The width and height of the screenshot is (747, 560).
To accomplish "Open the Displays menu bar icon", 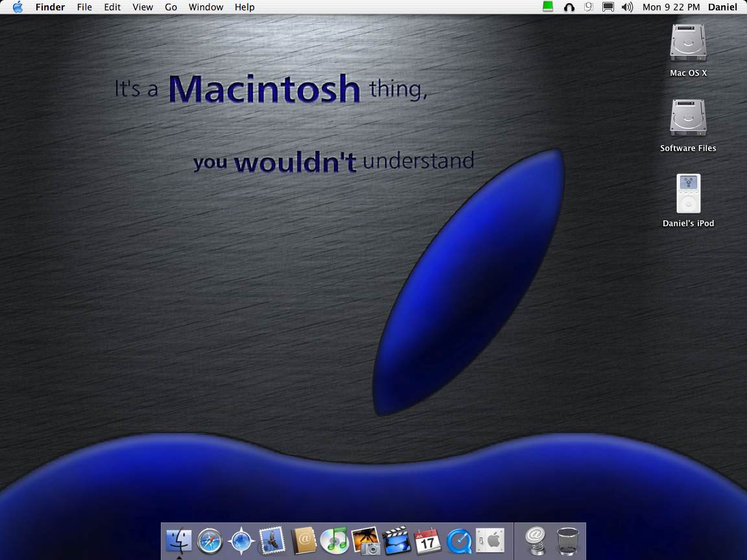I will tap(608, 7).
